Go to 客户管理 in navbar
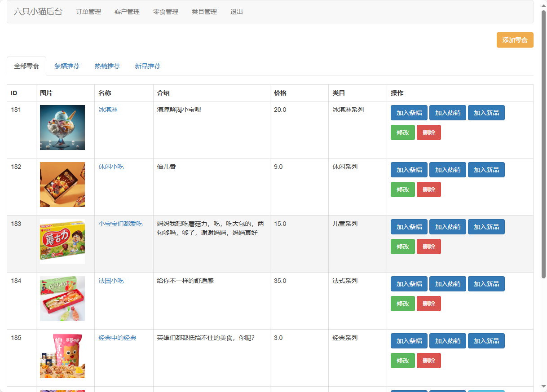Screen dimensions: 547x392 click(x=127, y=12)
